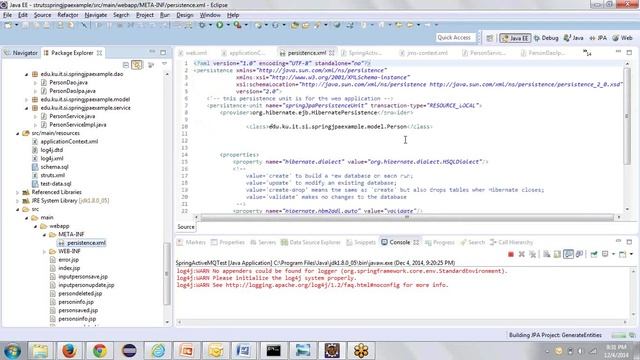Minimize the Package Explorer panel
Image resolution: width=640 pixels, height=360 pixels.
[152, 52]
